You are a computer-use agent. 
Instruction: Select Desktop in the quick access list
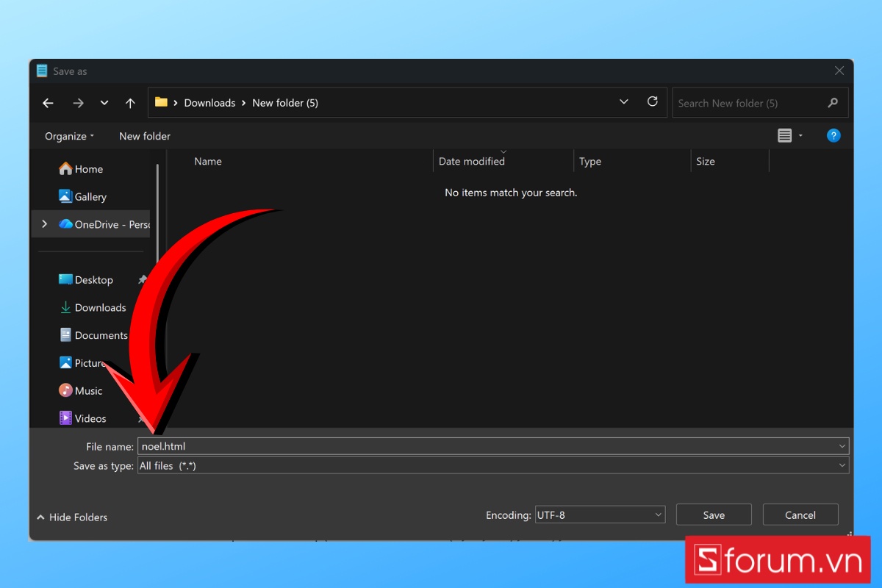point(93,280)
